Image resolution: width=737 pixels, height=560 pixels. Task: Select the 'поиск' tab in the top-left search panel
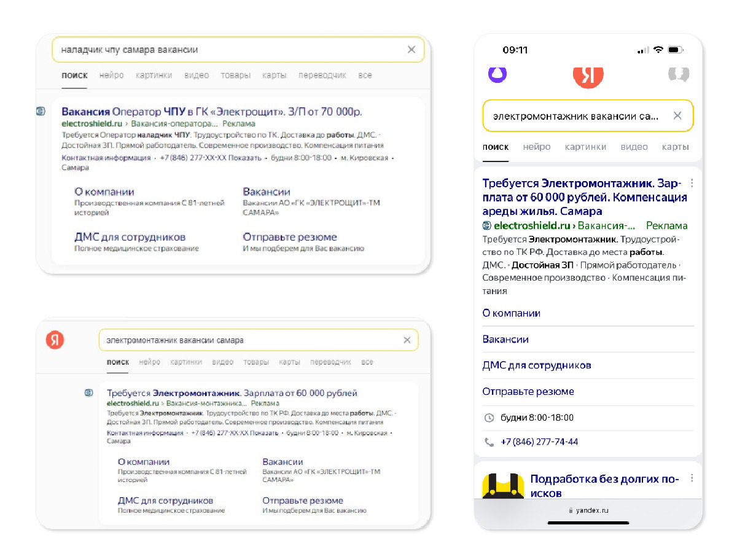[74, 76]
